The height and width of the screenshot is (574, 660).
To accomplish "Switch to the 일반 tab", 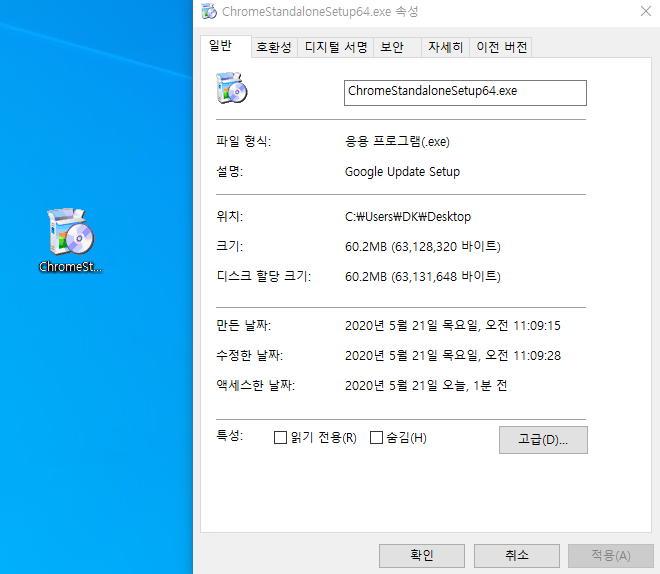I will [226, 46].
